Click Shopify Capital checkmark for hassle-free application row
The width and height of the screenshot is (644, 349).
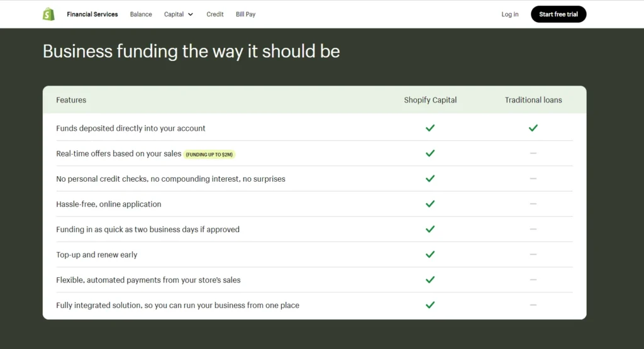click(x=430, y=204)
